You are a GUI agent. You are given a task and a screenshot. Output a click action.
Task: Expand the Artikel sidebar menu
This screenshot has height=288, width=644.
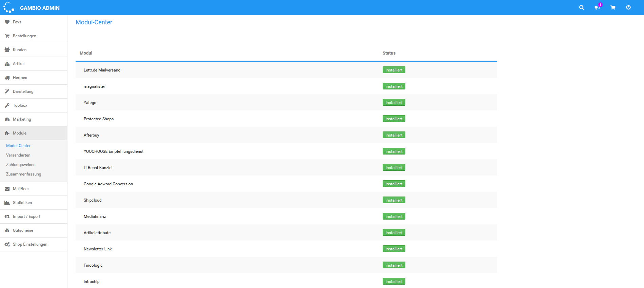coord(19,64)
